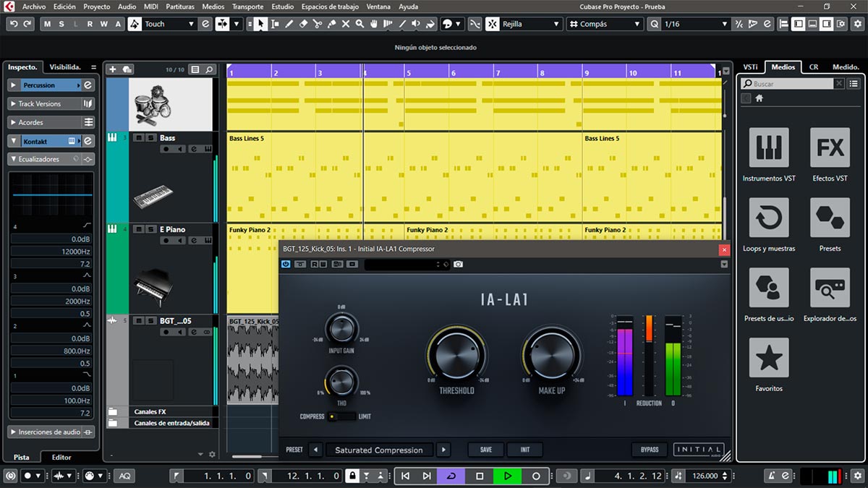Edit Kontakt instrument in Inspector

pos(88,141)
